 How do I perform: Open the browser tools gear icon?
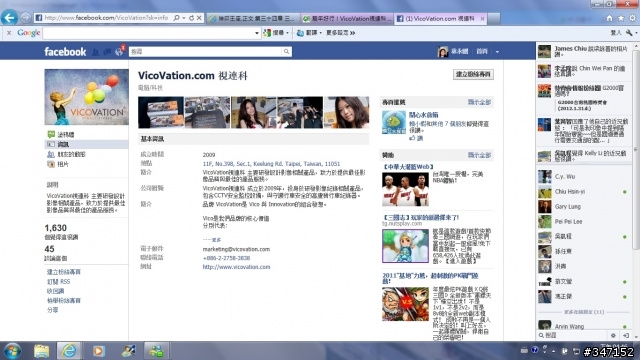point(632,18)
